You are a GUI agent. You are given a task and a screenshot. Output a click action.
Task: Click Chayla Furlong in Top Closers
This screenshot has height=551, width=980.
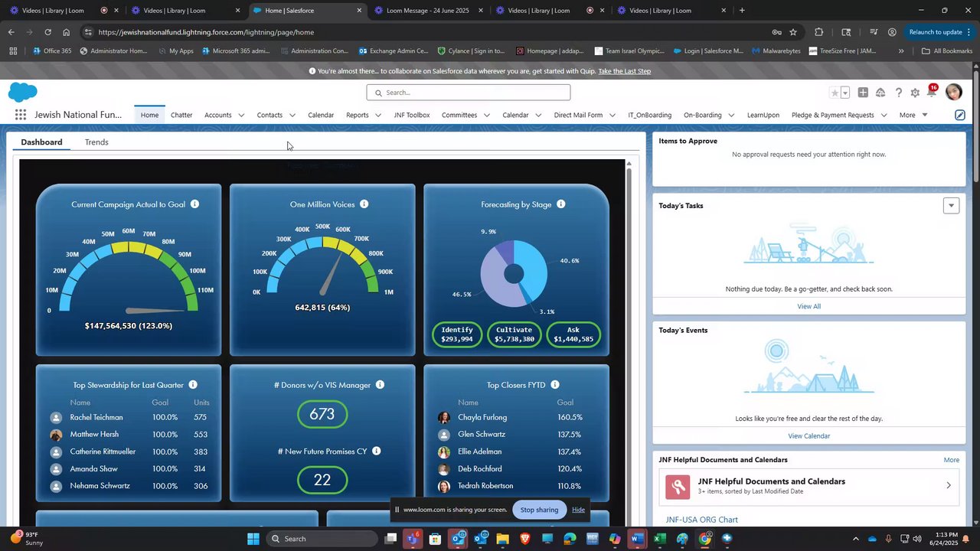tap(482, 417)
